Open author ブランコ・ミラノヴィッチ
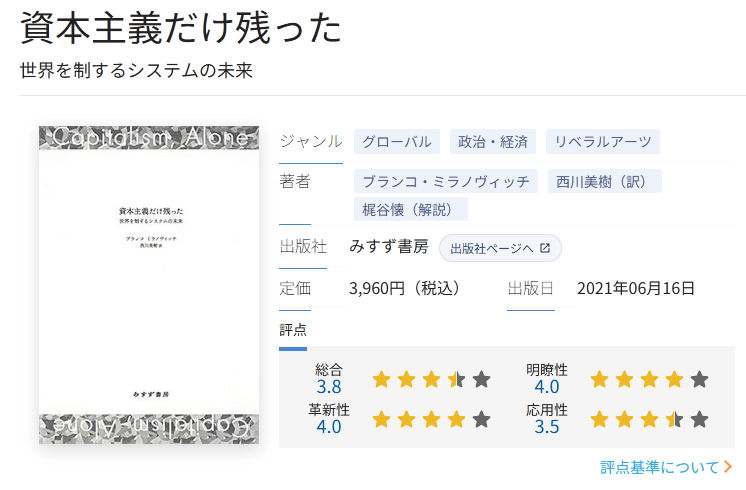The width and height of the screenshot is (746, 490). click(x=446, y=182)
